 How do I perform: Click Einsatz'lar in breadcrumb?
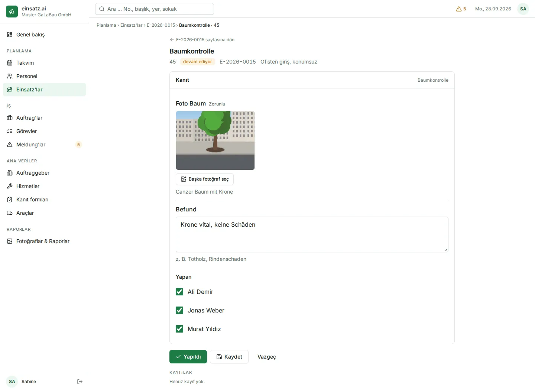coord(131,25)
